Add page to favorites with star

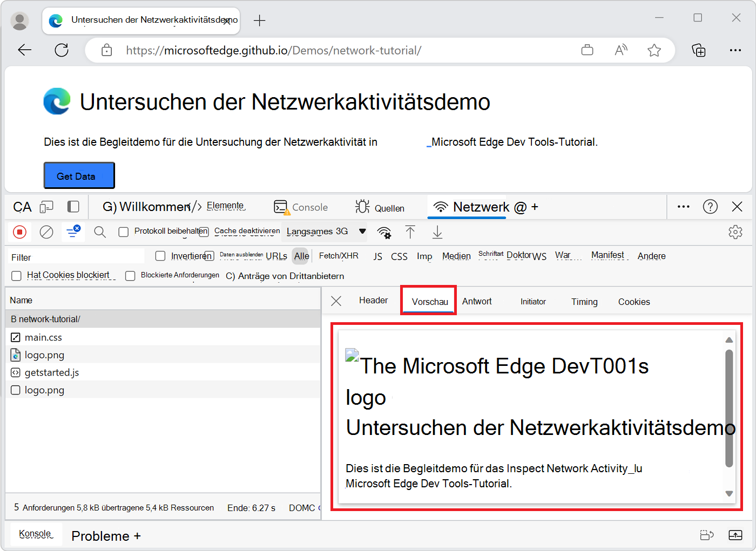click(x=654, y=50)
